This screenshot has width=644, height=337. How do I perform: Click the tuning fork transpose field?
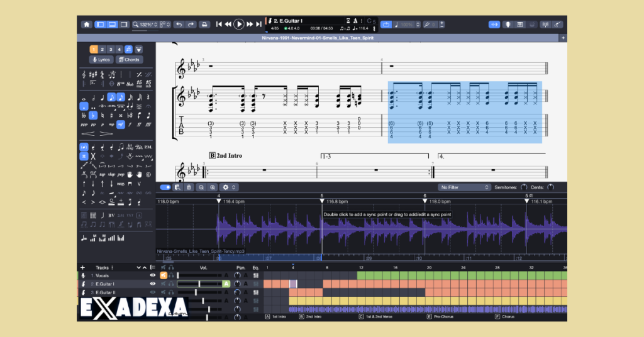click(x=430, y=25)
